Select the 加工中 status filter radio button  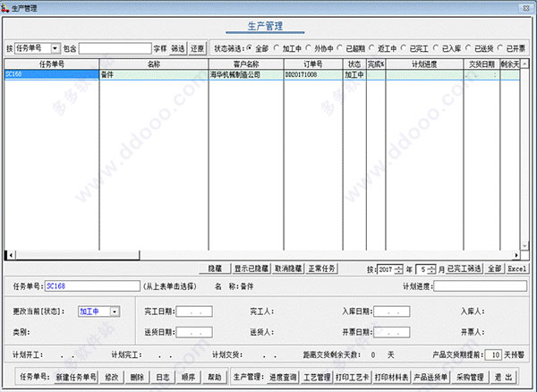277,48
